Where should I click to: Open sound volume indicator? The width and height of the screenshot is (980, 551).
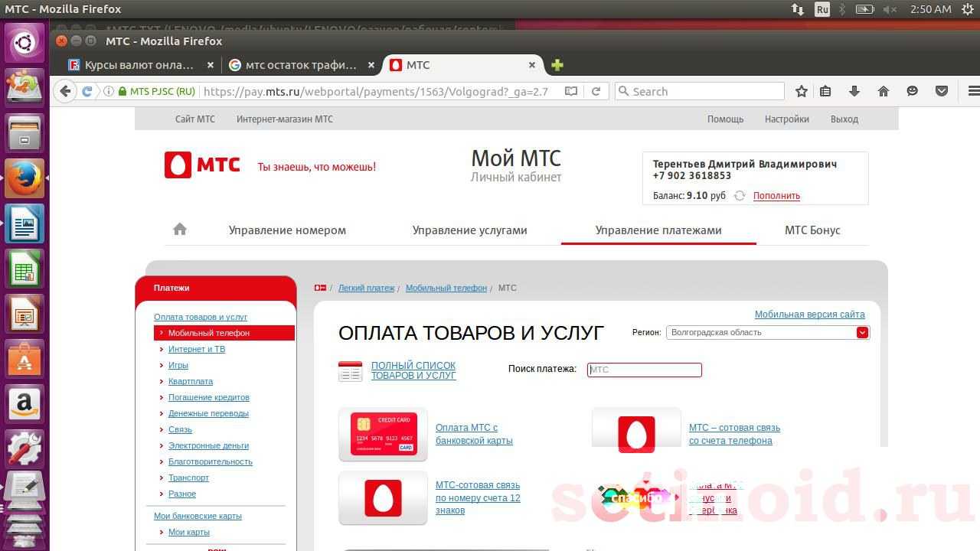point(890,9)
